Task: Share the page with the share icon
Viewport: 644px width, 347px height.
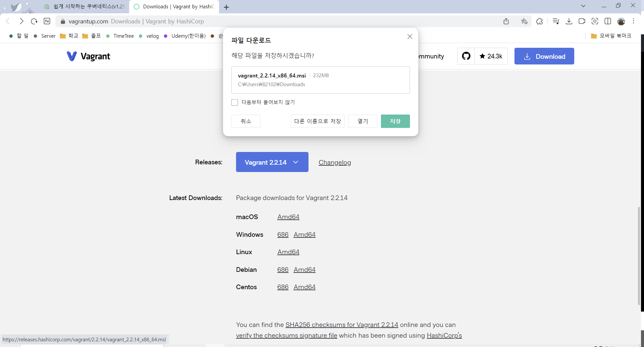Action: point(506,21)
